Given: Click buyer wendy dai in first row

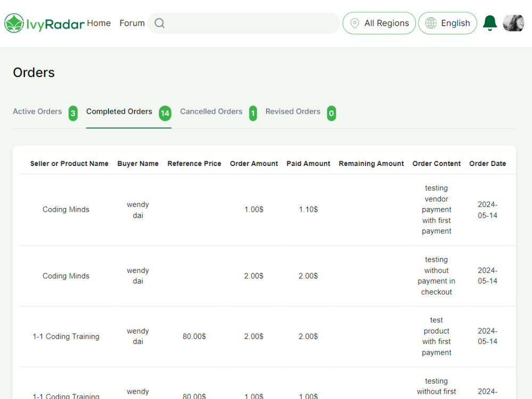Looking at the screenshot, I should [x=138, y=210].
